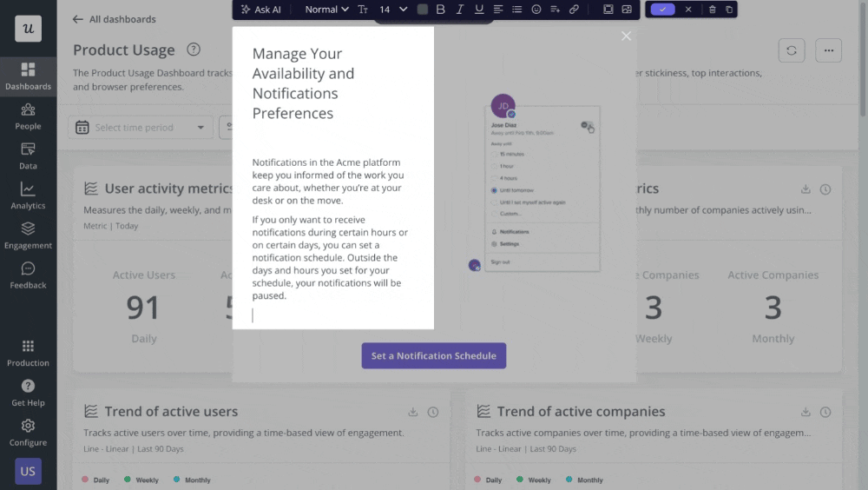868x490 pixels.
Task: Click the insert image icon in the toolbar
Action: click(x=627, y=10)
